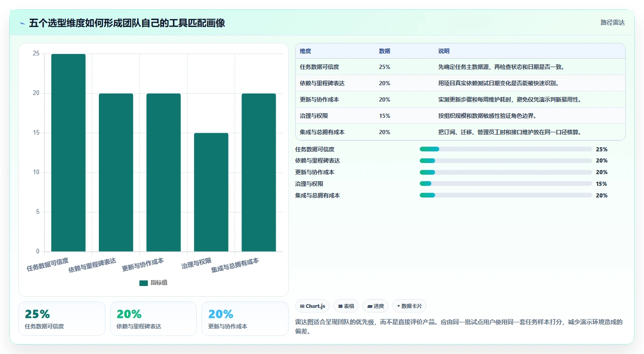Click the 15% value beside 治理与权限 progress
The width and height of the screenshot is (644, 354).
coord(602,184)
